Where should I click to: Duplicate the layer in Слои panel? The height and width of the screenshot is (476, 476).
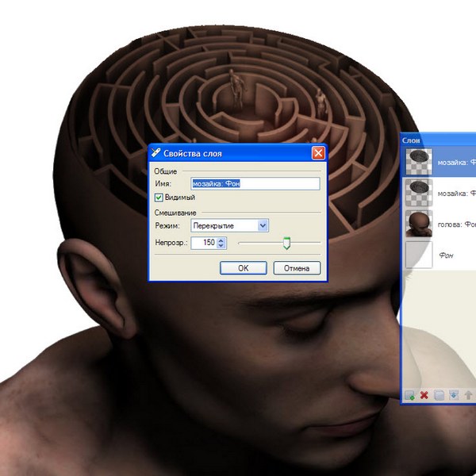coord(439,395)
